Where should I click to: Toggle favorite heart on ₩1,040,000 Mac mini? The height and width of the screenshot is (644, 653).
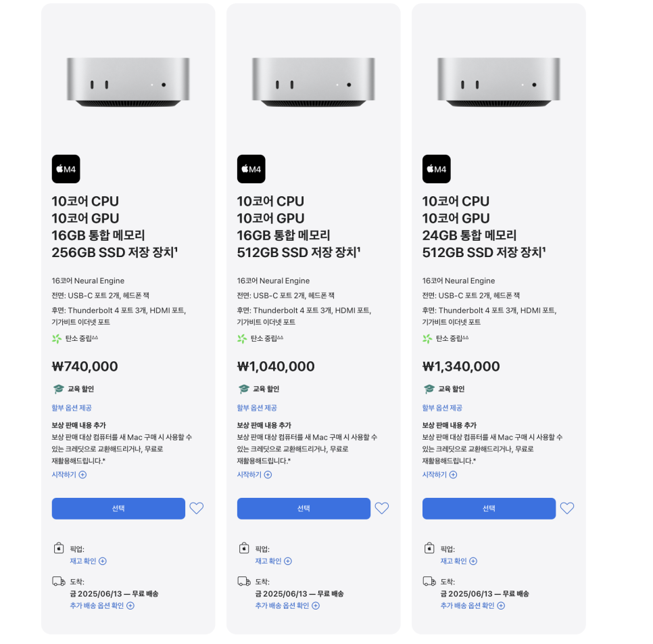[382, 508]
